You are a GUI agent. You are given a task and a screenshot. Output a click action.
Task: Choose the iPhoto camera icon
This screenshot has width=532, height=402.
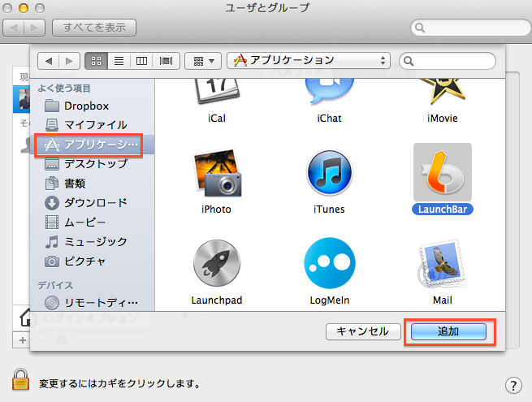tap(217, 173)
